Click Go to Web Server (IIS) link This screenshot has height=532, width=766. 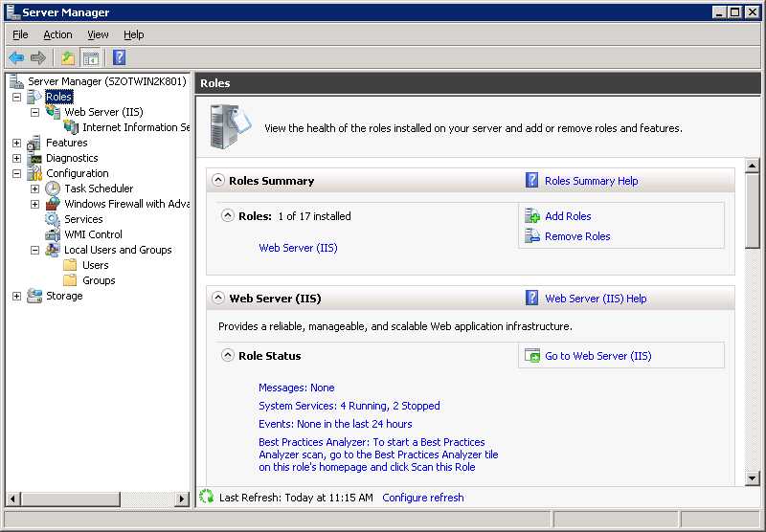click(x=597, y=356)
